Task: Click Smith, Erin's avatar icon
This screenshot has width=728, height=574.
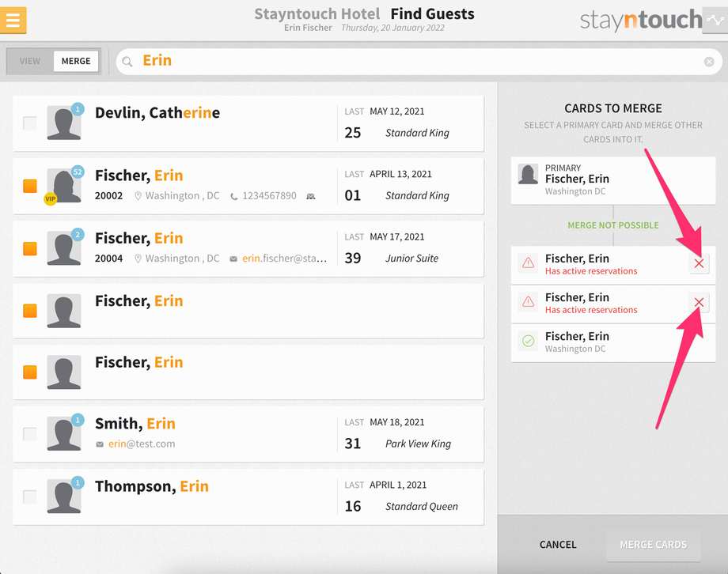Action: click(64, 434)
